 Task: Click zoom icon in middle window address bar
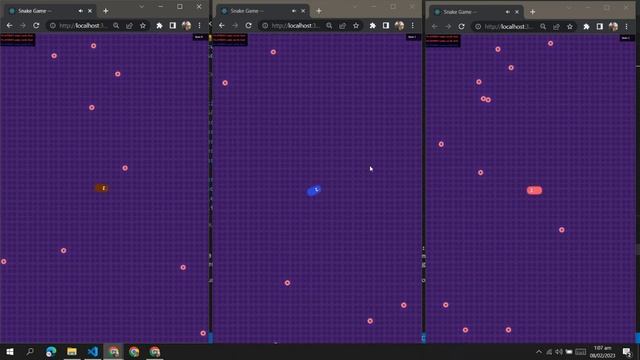329,25
